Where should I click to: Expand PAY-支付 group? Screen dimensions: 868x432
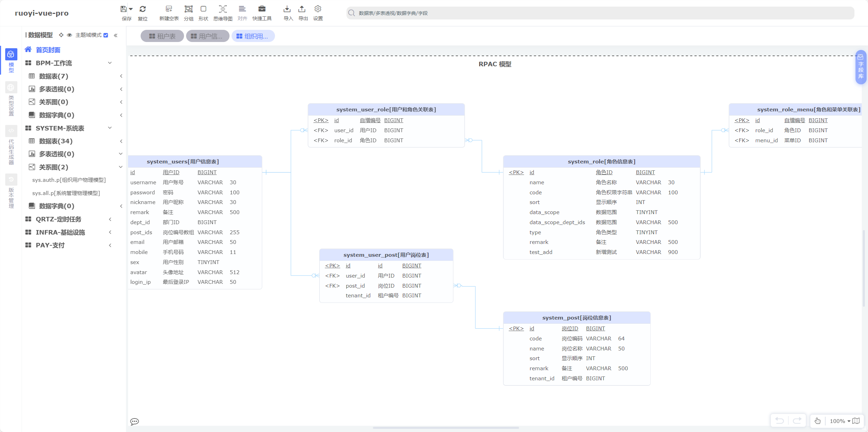point(110,245)
